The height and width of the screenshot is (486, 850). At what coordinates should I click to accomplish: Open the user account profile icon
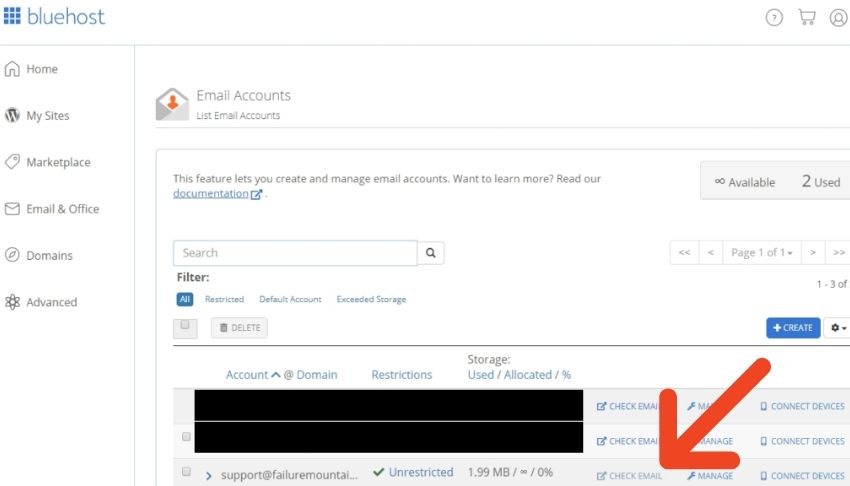[x=839, y=17]
